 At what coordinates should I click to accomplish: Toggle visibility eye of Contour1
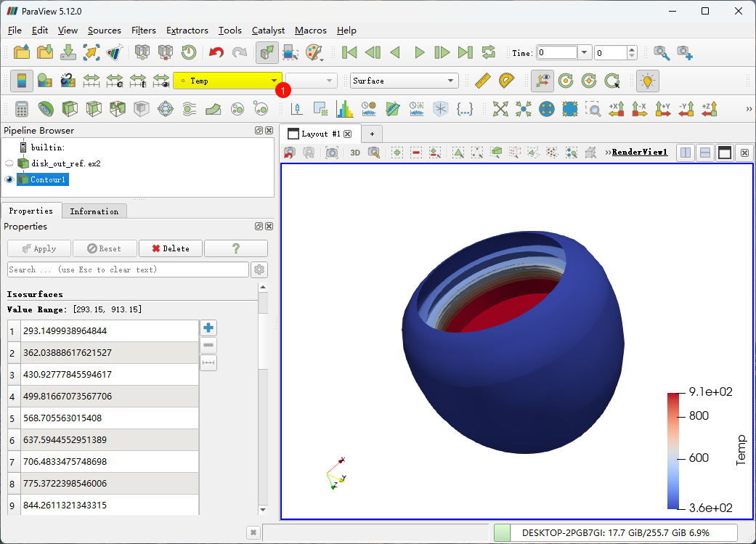9,179
